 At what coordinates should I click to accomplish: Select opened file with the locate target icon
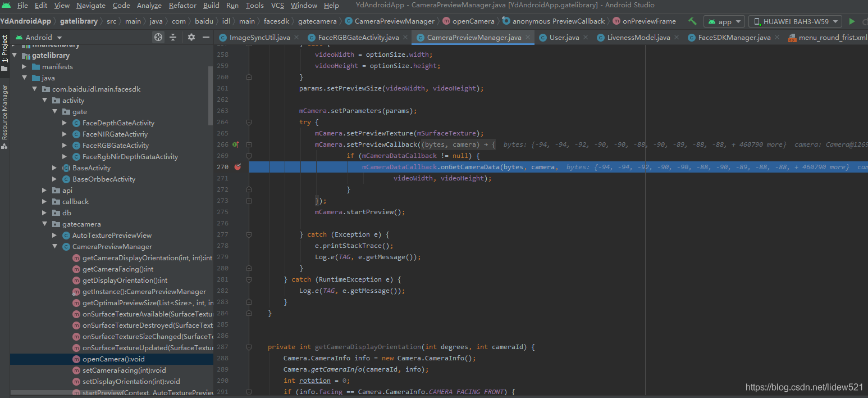point(158,37)
